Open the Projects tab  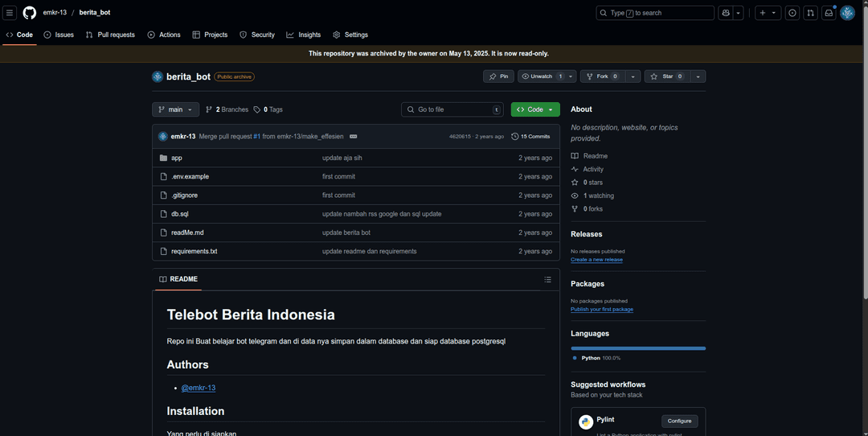tap(210, 35)
